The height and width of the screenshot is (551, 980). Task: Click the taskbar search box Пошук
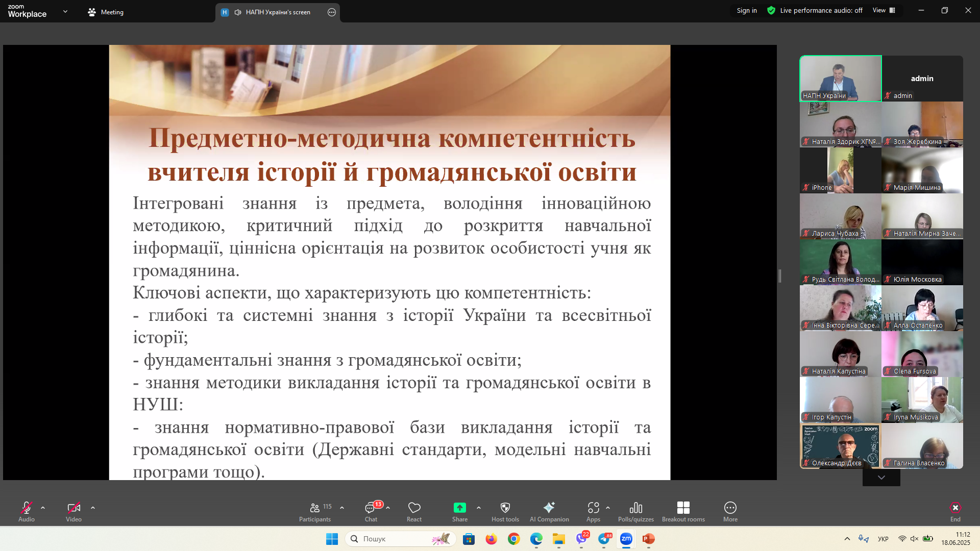pyautogui.click(x=401, y=539)
